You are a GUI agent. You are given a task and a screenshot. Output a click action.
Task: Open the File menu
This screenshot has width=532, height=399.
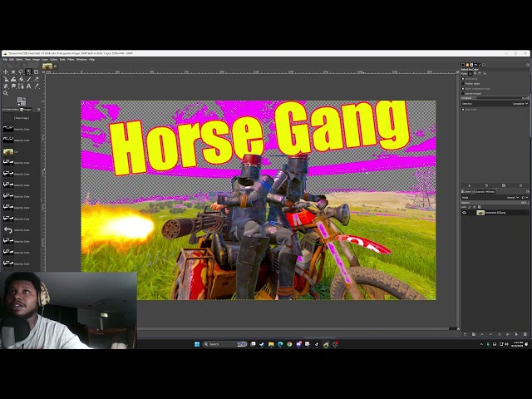coord(5,59)
